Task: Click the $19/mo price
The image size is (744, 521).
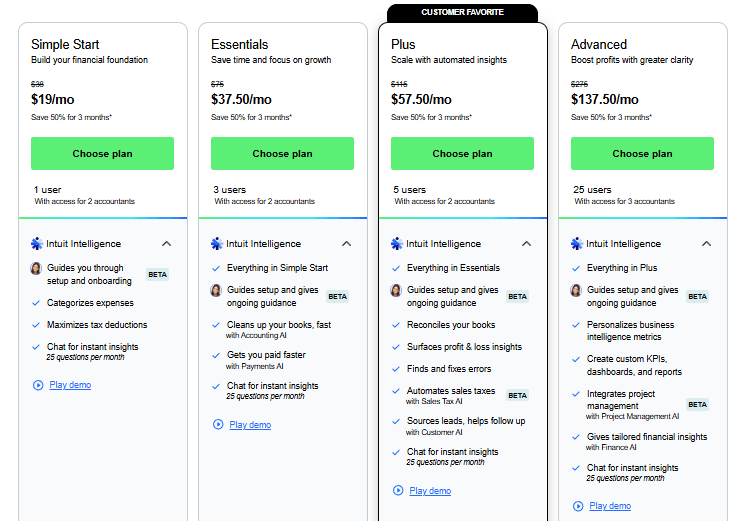Action: click(x=53, y=99)
